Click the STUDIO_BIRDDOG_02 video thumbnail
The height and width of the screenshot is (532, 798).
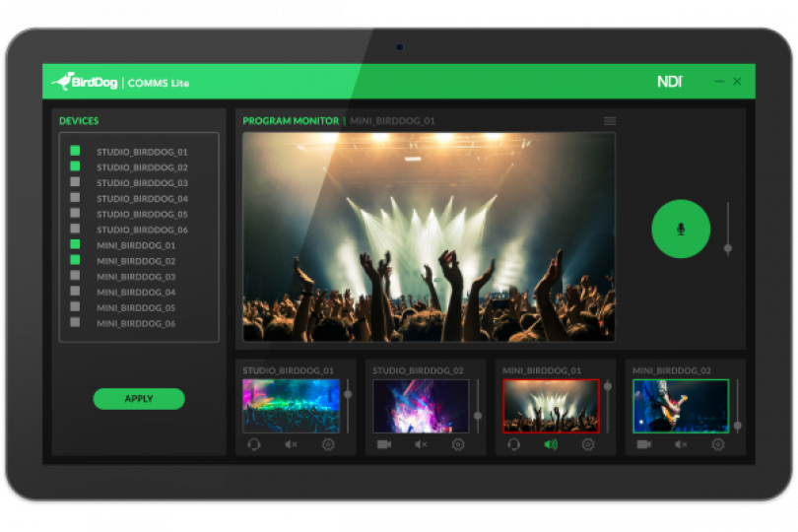(421, 406)
